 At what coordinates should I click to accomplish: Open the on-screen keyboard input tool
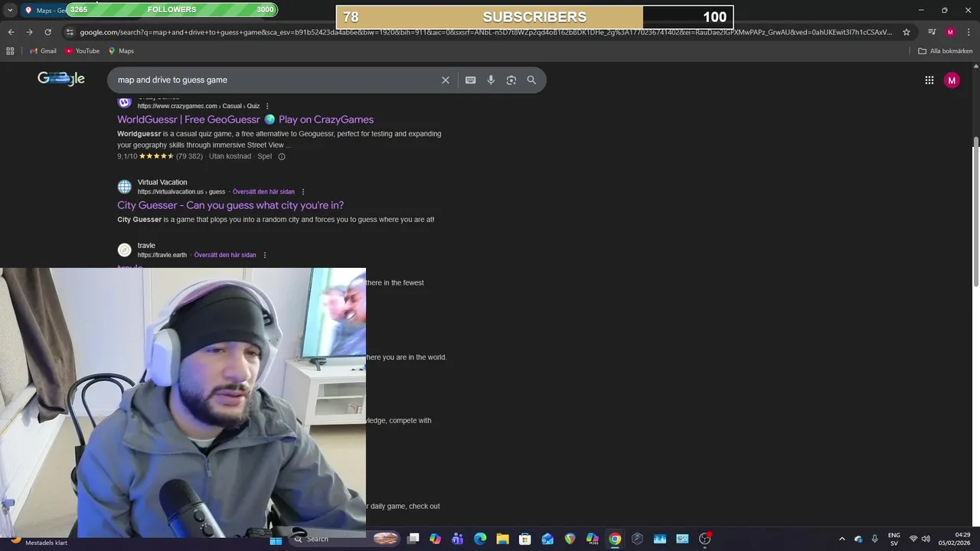coord(471,80)
